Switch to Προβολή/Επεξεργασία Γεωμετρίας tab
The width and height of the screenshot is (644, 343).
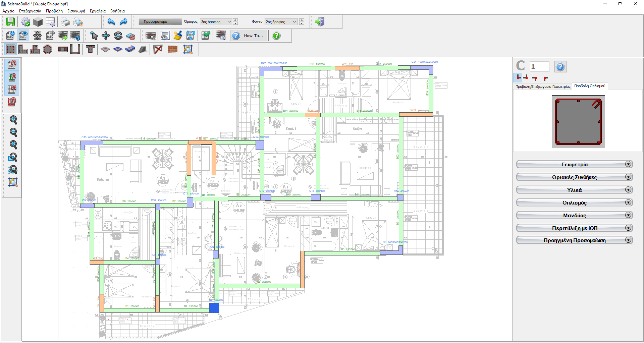pyautogui.click(x=543, y=87)
